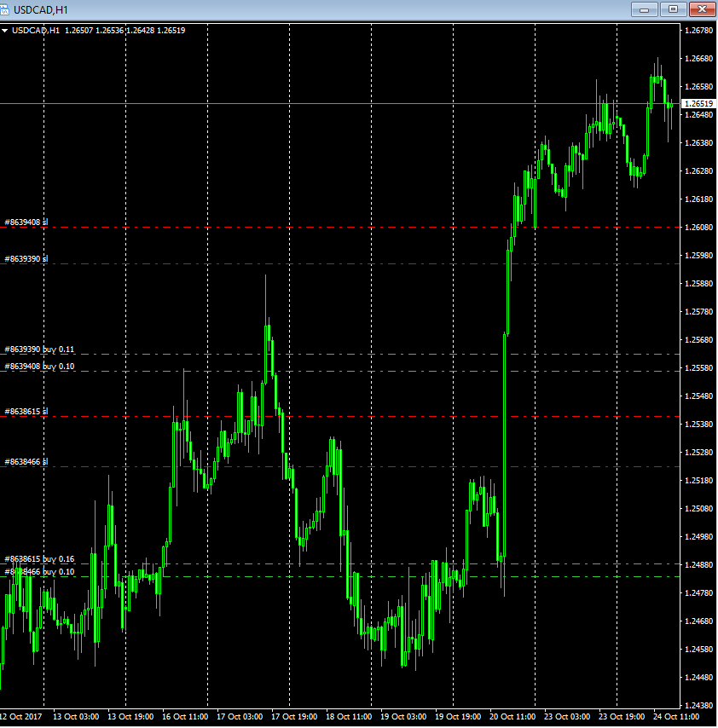Expand the triangle before USDCAD,H1 chart info
This screenshot has width=718, height=728.
pyautogui.click(x=4, y=31)
